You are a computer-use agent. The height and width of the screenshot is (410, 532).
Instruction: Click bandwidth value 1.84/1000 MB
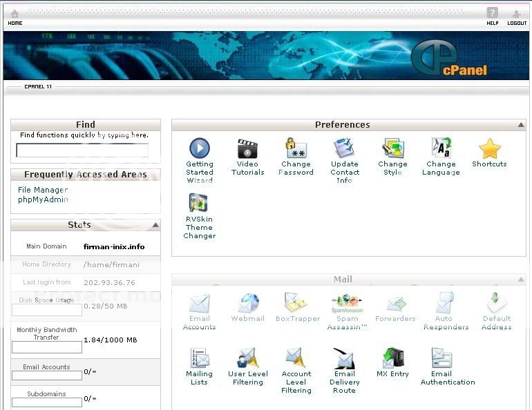[x=111, y=340]
